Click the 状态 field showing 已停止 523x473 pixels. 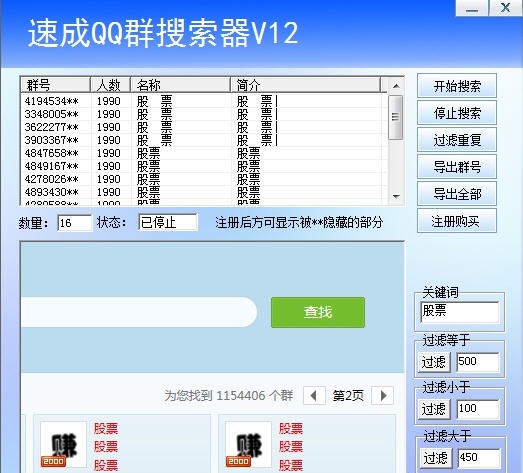(168, 222)
